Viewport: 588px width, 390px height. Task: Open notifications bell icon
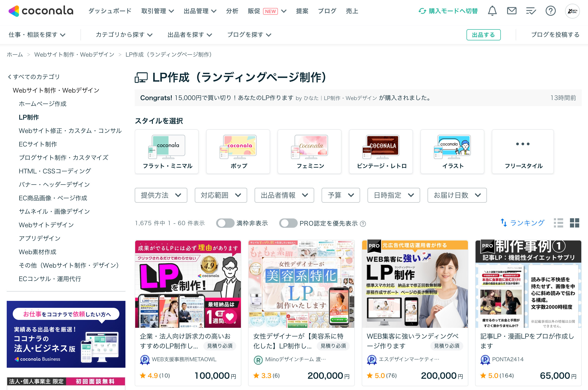tap(492, 11)
